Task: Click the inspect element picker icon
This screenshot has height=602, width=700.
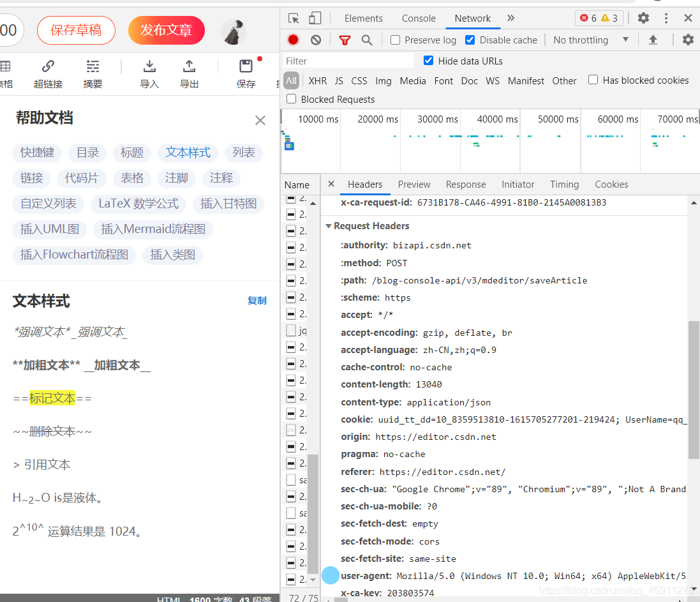Action: click(x=294, y=19)
